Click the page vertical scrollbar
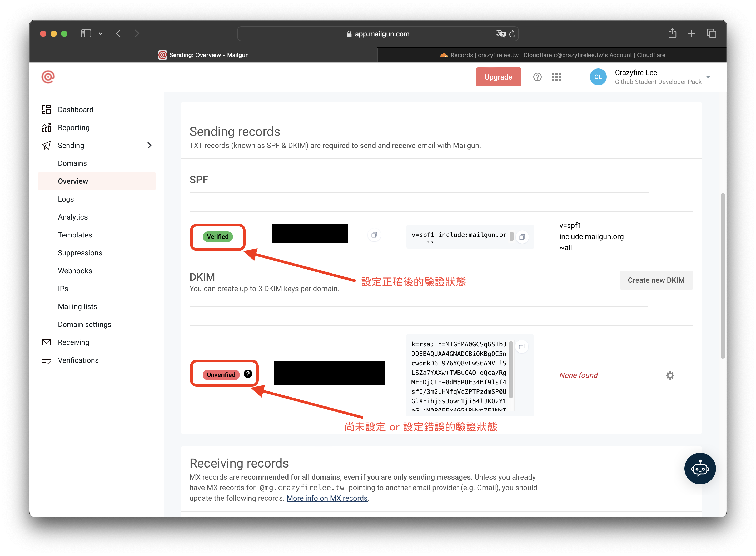 (722, 276)
